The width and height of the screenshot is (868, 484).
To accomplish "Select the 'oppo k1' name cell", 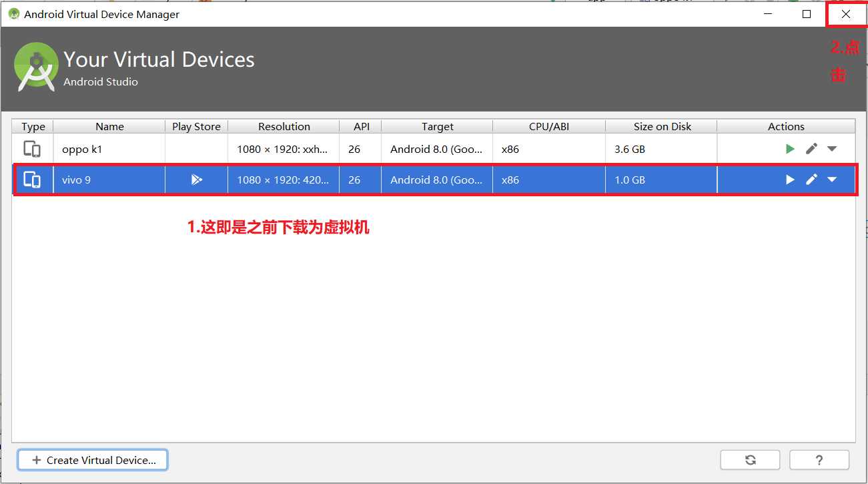I will point(109,149).
